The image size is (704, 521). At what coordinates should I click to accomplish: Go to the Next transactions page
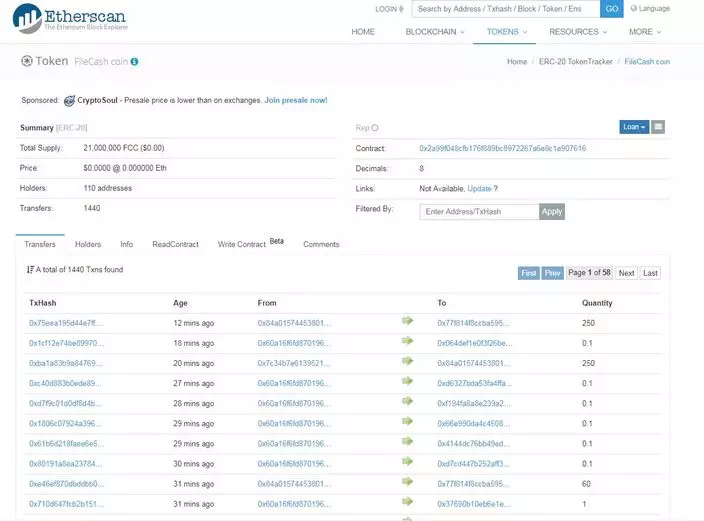click(626, 273)
